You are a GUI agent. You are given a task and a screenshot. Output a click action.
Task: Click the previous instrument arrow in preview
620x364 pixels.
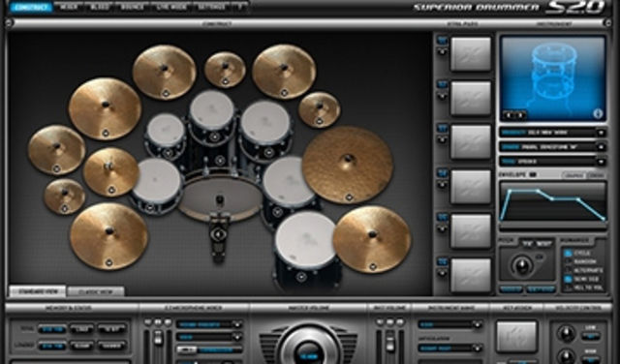[x=509, y=115]
